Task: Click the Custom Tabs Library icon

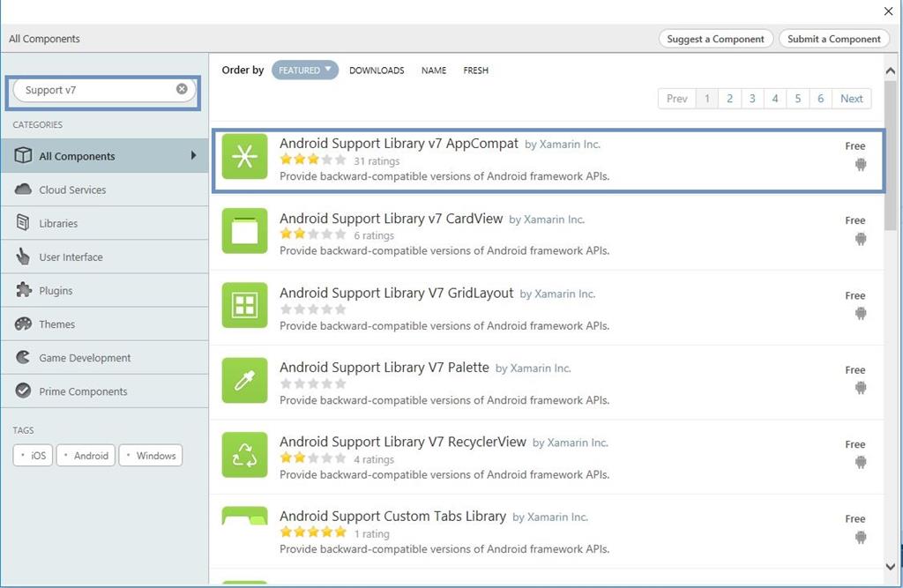Action: click(245, 516)
